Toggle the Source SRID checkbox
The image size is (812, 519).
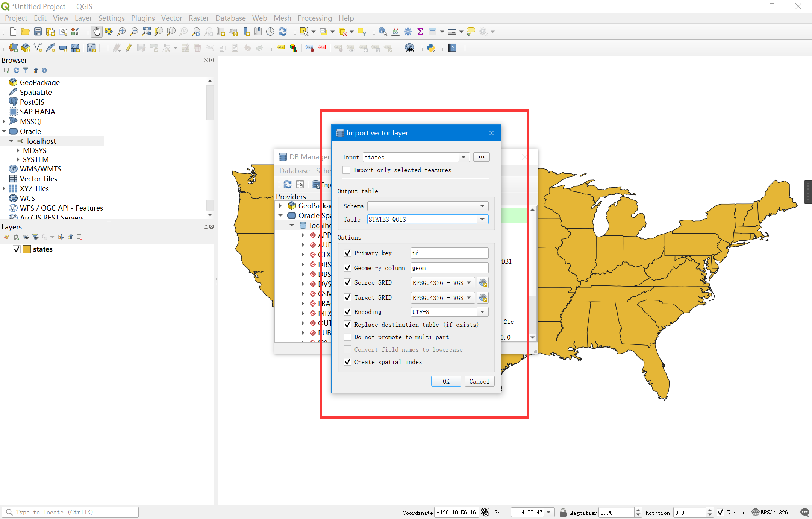pos(348,282)
